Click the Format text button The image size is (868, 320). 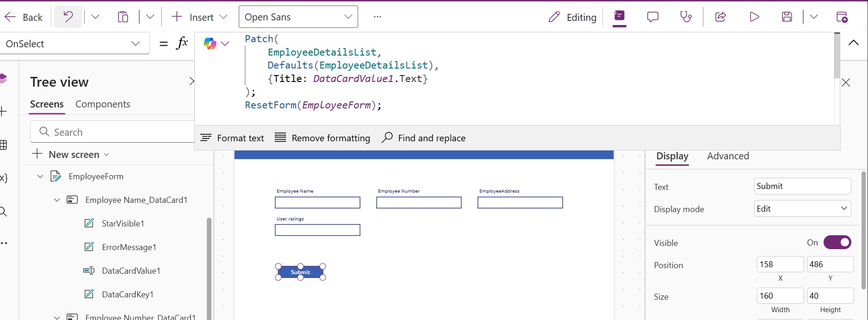[232, 138]
